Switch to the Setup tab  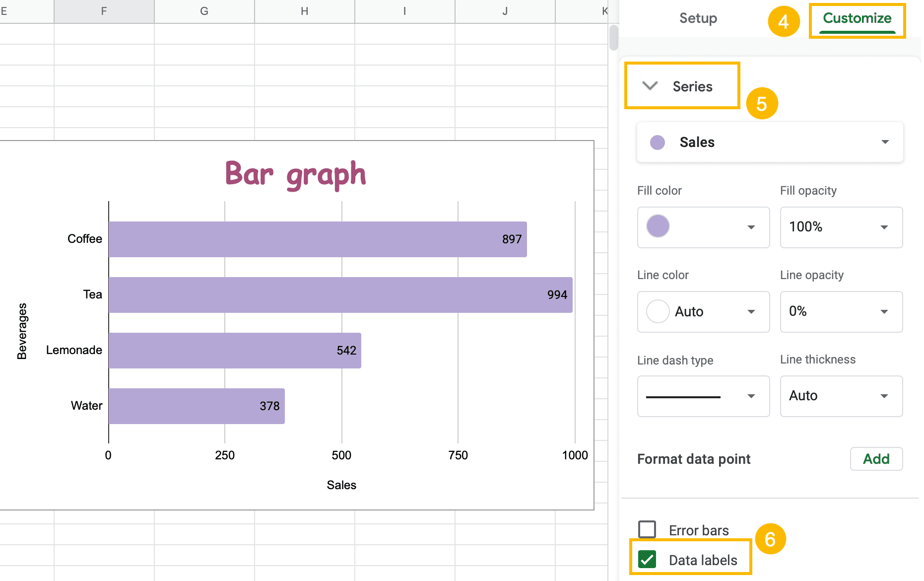(x=698, y=18)
